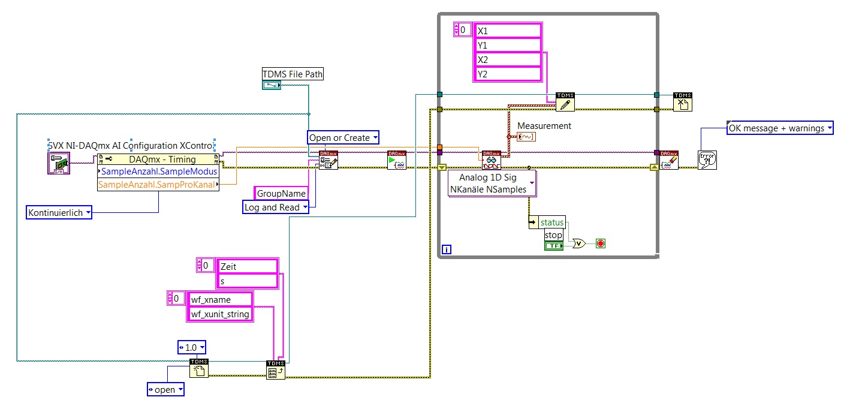Select the XControl DAQmx task terminal icon

[59, 163]
